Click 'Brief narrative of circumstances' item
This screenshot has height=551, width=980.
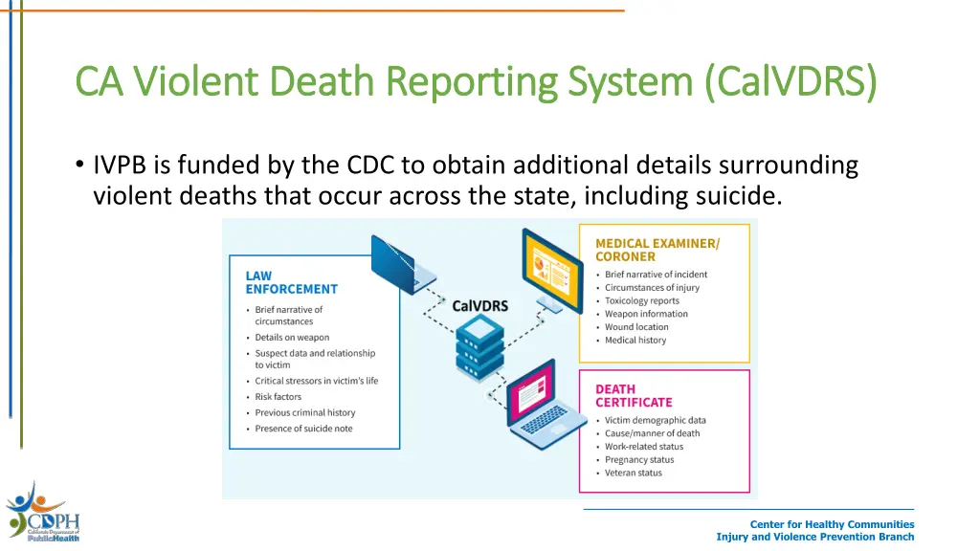[x=288, y=316]
